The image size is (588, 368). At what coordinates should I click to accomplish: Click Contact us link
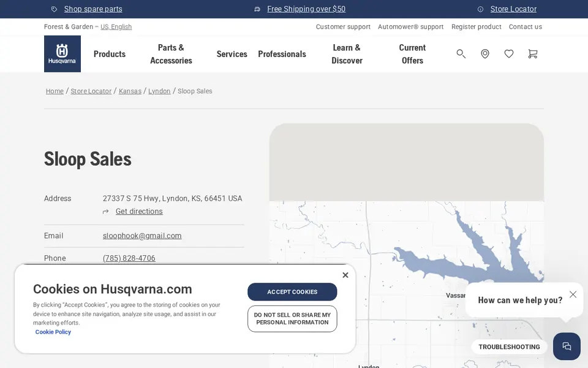tap(526, 26)
